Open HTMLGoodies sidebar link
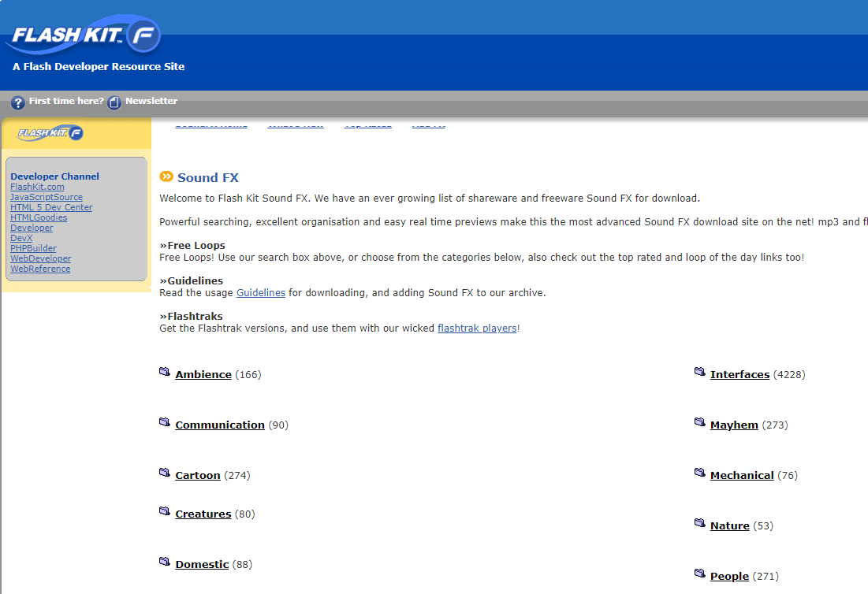The image size is (868, 594). pyautogui.click(x=39, y=217)
